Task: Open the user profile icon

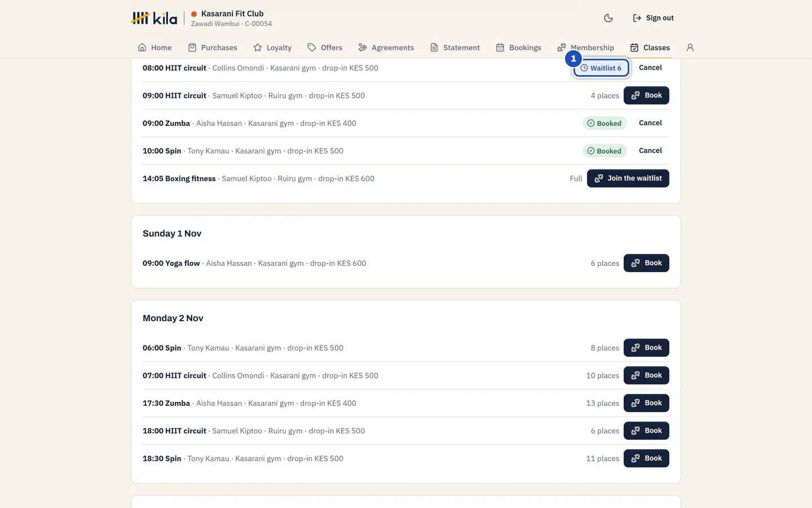Action: tap(690, 47)
